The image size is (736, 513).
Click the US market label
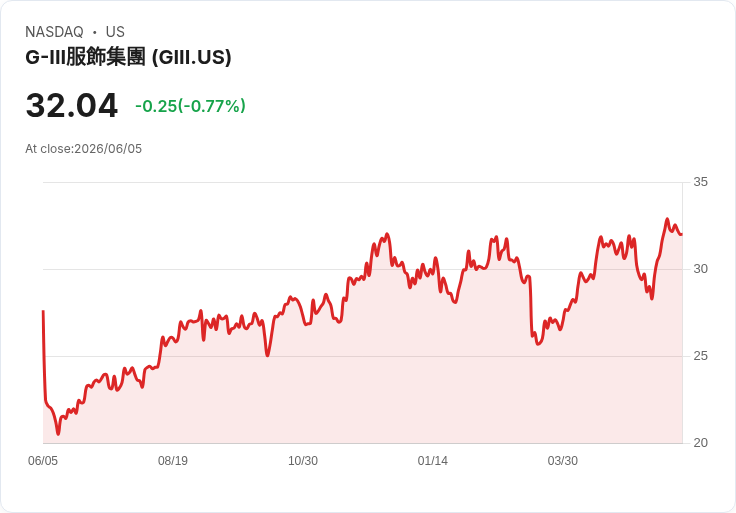pyautogui.click(x=115, y=32)
